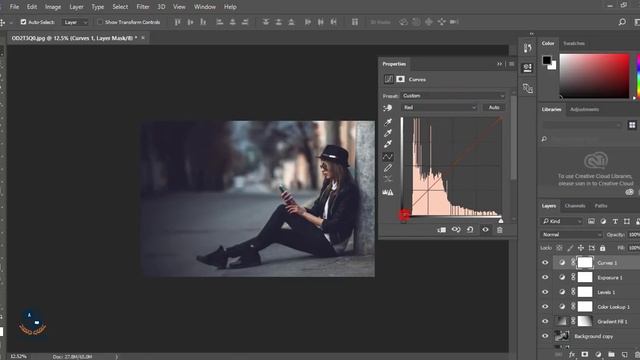
Task: Filter layers by pixel kind icon
Action: 591,221
